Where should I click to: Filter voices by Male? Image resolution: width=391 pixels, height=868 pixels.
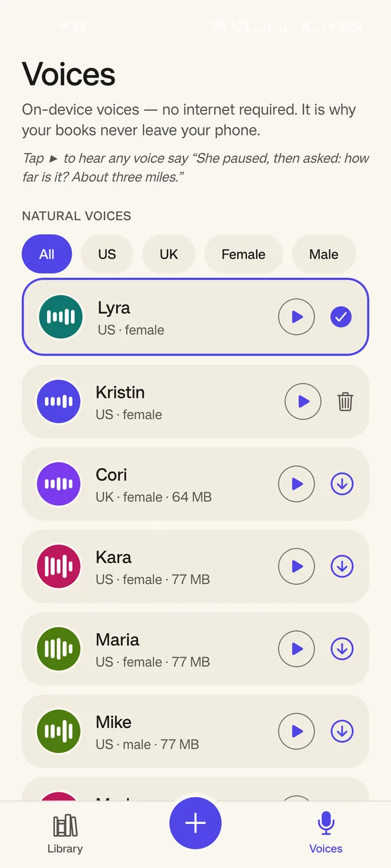pos(324,254)
